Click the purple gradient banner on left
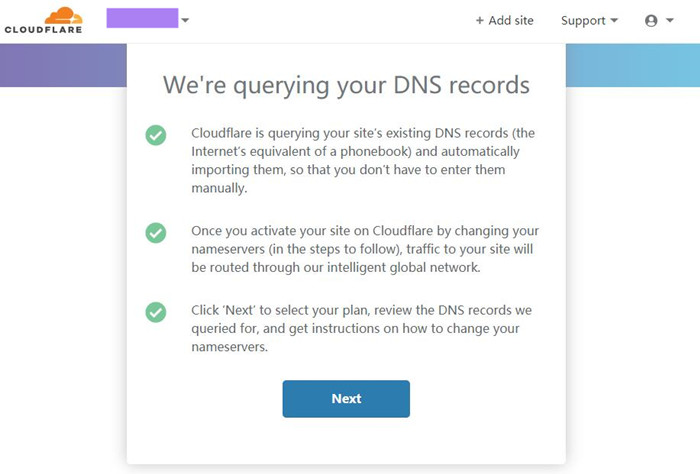Screen dimensions: 700x474 [63, 65]
